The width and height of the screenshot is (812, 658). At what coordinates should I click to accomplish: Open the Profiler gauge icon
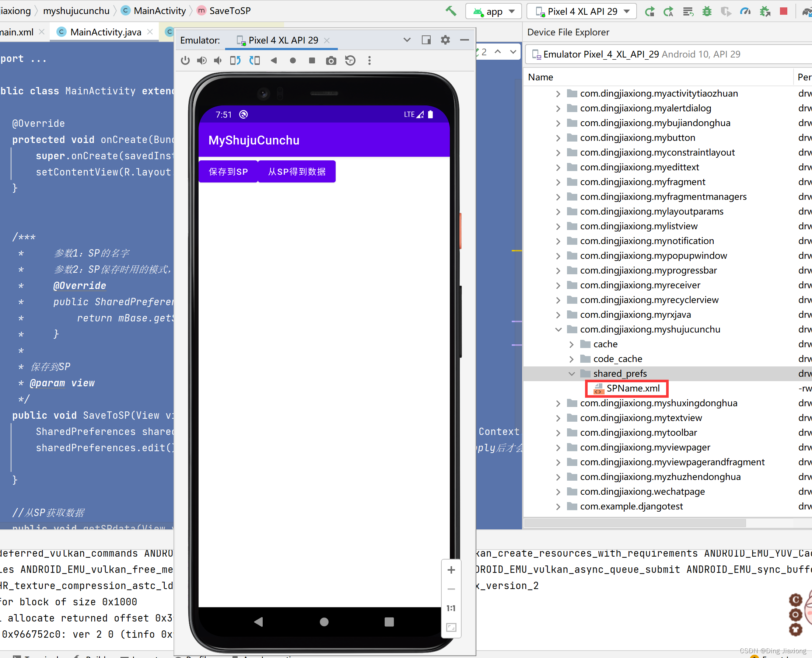(745, 11)
